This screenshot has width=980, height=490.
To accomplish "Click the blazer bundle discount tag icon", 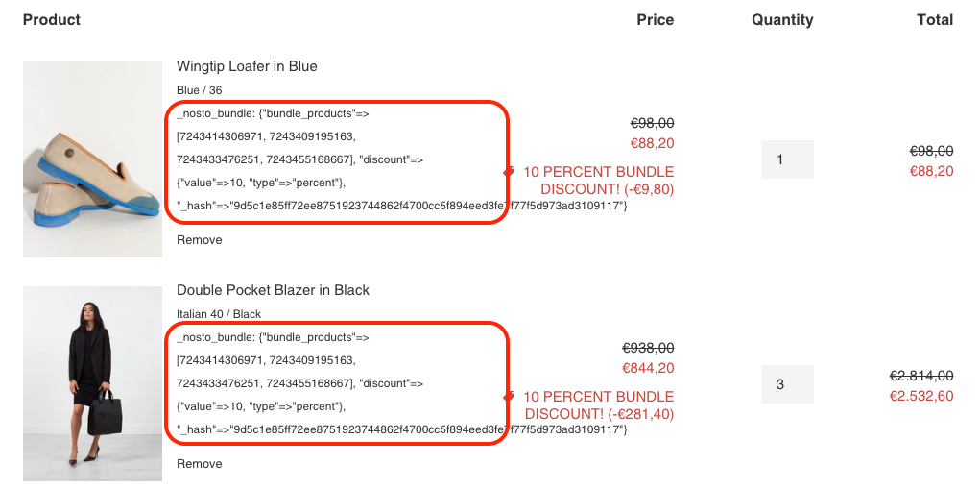I will pyautogui.click(x=509, y=396).
